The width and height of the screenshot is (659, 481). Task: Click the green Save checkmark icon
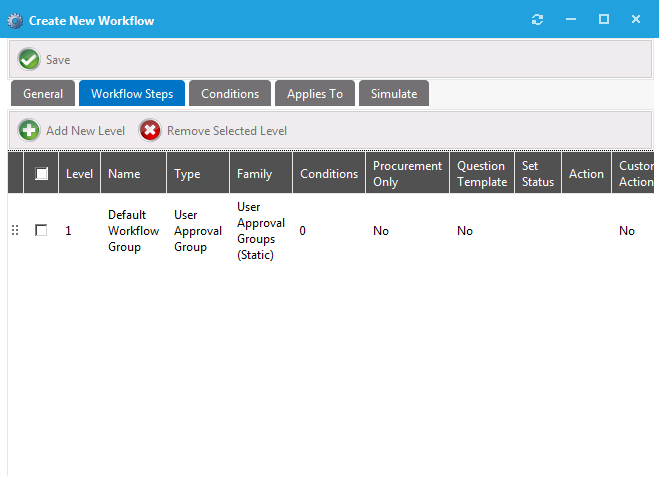pos(29,60)
